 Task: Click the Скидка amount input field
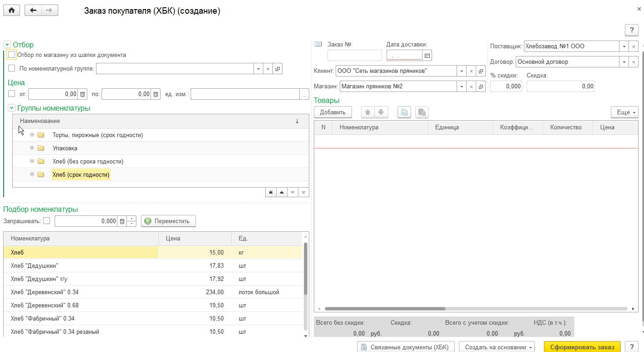click(x=560, y=87)
